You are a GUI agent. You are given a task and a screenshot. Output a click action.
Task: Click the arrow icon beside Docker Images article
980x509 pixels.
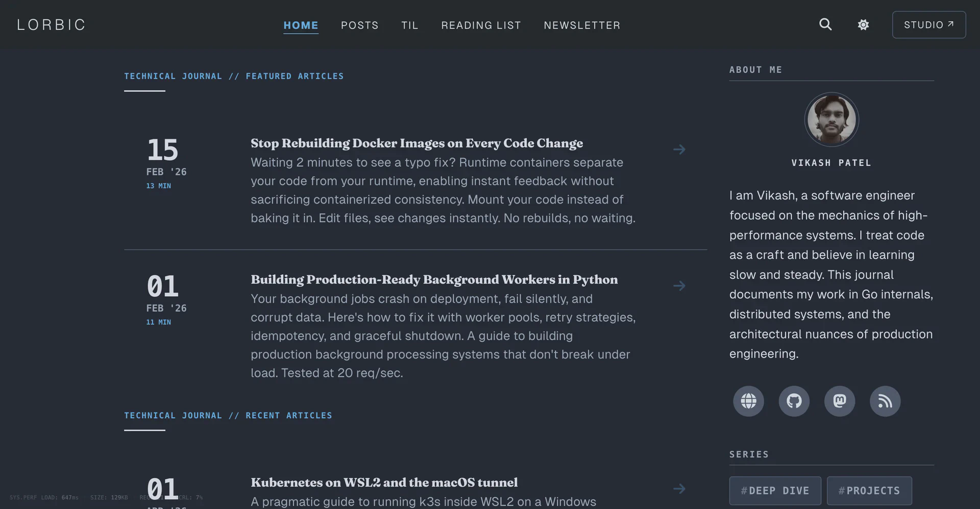[679, 149]
